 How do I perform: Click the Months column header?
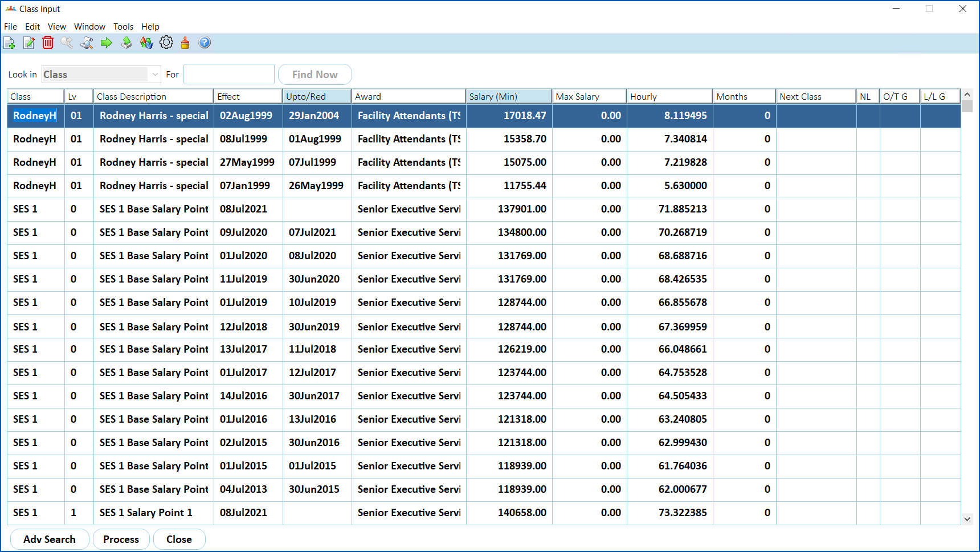744,96
